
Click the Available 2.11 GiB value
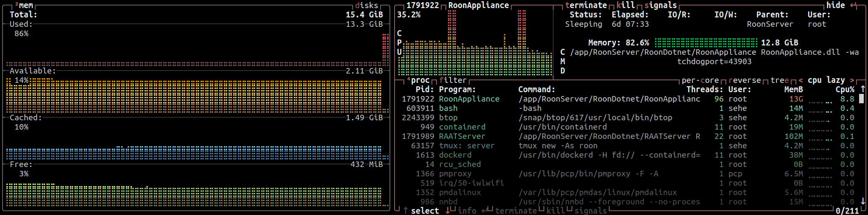[364, 71]
